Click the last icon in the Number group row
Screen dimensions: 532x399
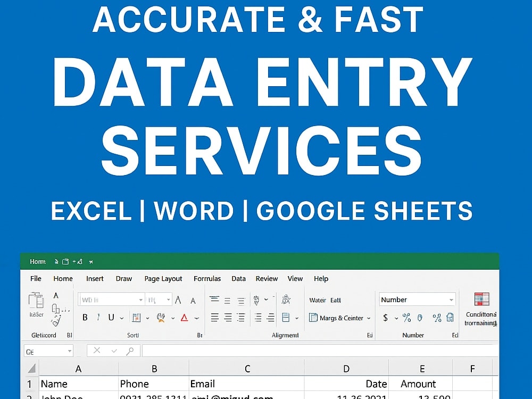pyautogui.click(x=450, y=318)
